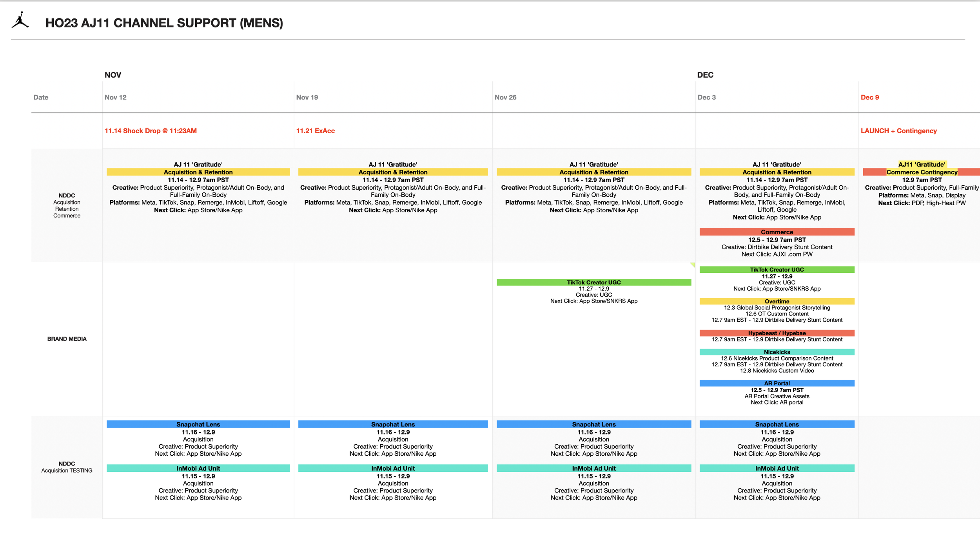Click '12.5 - 12.9 7am PST' under Commerce

(x=777, y=240)
